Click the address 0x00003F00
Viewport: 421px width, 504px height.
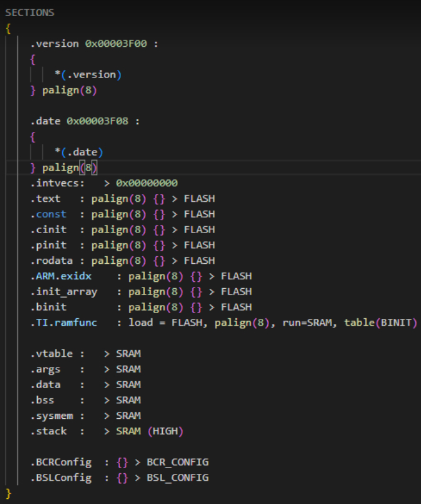tap(116, 44)
